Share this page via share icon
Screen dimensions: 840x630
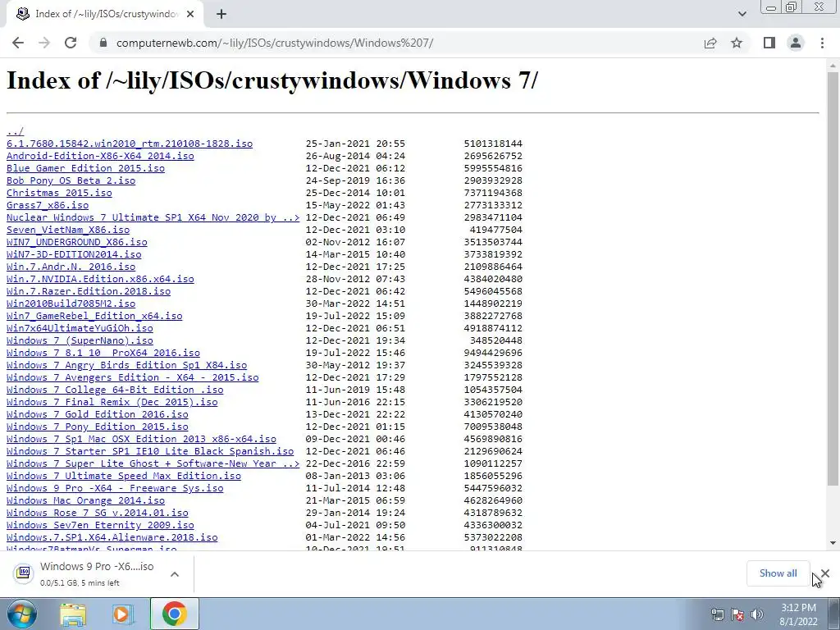tap(710, 43)
